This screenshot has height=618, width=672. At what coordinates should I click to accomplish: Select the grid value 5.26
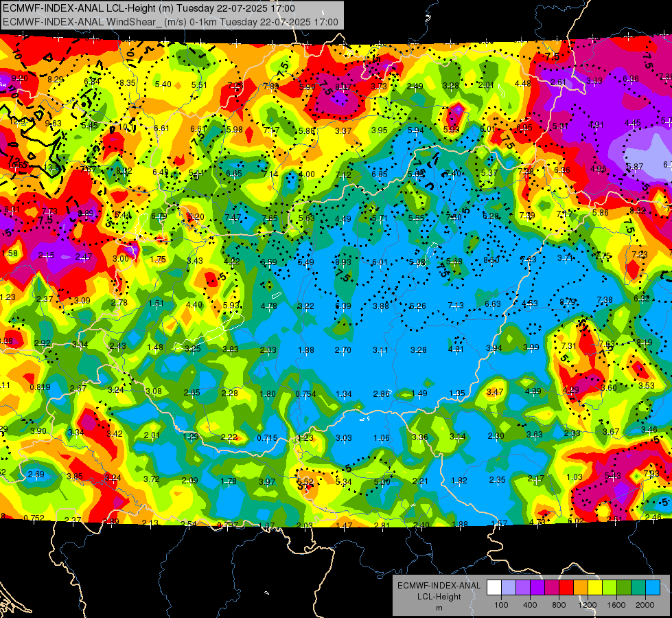(x=418, y=306)
